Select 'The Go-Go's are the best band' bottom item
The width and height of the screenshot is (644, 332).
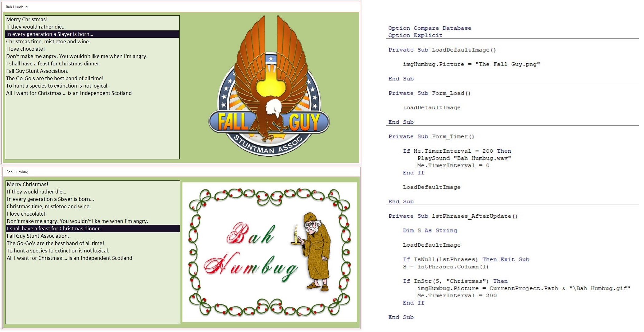point(55,243)
